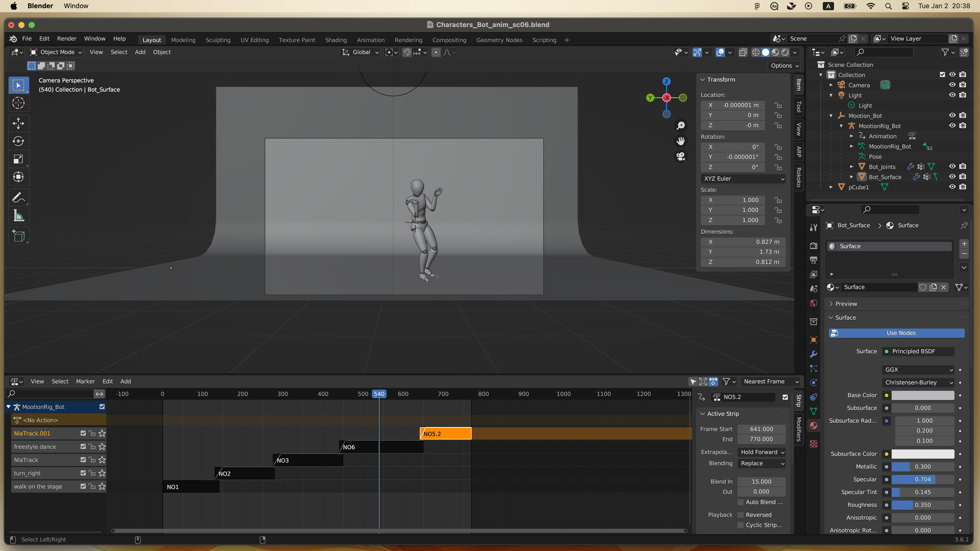Open the Material properties tab icon
980x551 pixels.
813,425
